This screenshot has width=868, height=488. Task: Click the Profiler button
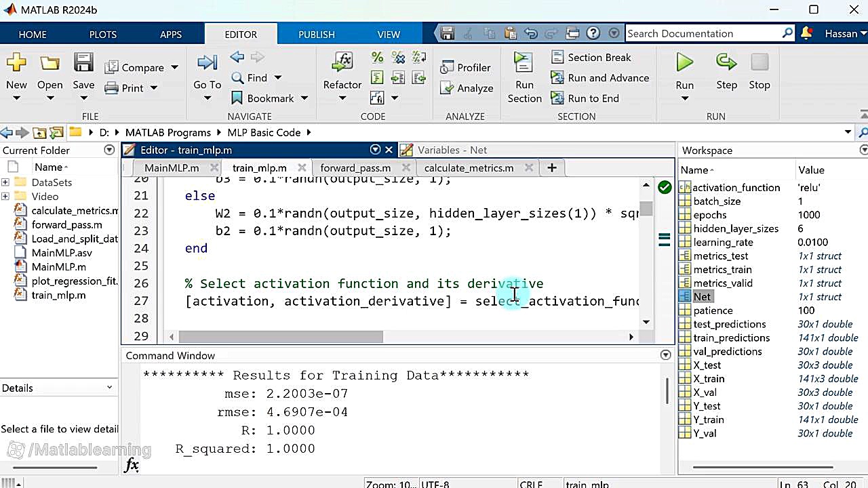point(465,68)
